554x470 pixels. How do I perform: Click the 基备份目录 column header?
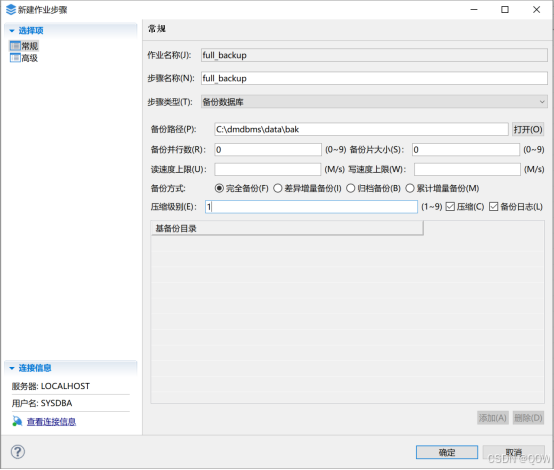coord(287,228)
